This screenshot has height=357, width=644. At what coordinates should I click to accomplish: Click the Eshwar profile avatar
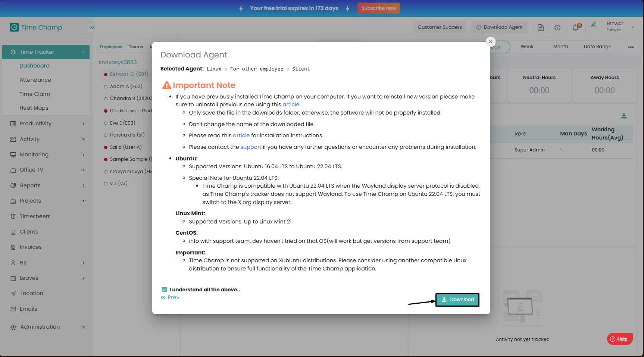(594, 25)
